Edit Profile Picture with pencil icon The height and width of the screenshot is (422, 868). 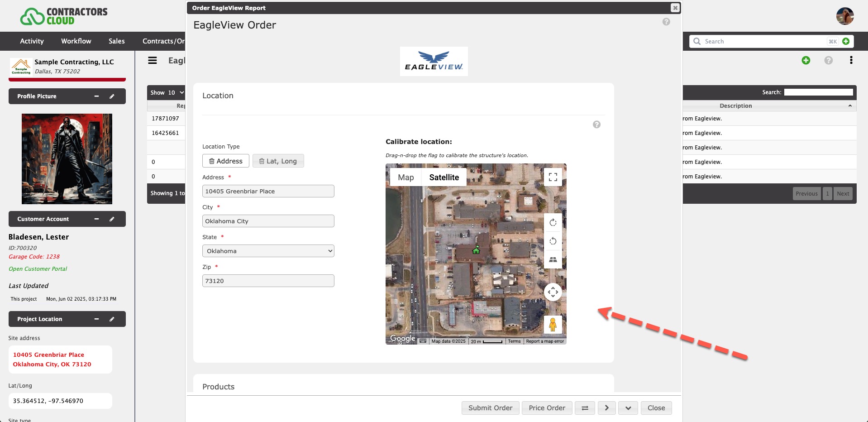pyautogui.click(x=112, y=96)
